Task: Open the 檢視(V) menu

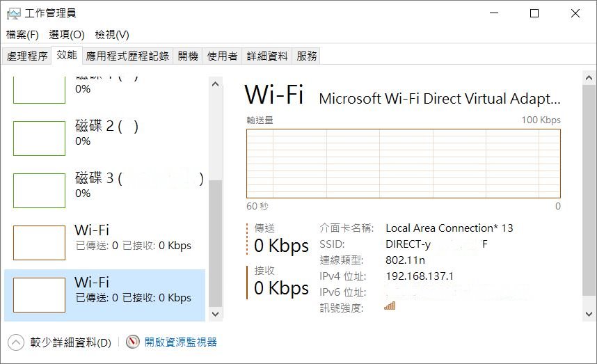Action: tap(112, 35)
